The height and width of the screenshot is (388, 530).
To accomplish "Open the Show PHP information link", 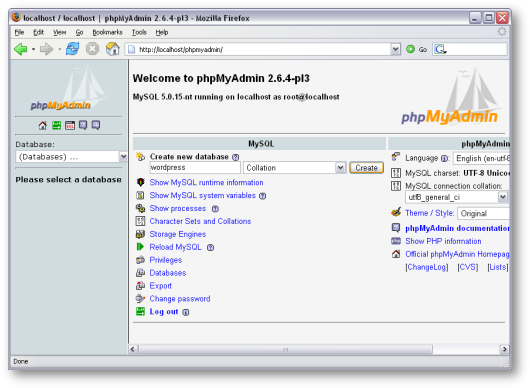I will click(443, 241).
